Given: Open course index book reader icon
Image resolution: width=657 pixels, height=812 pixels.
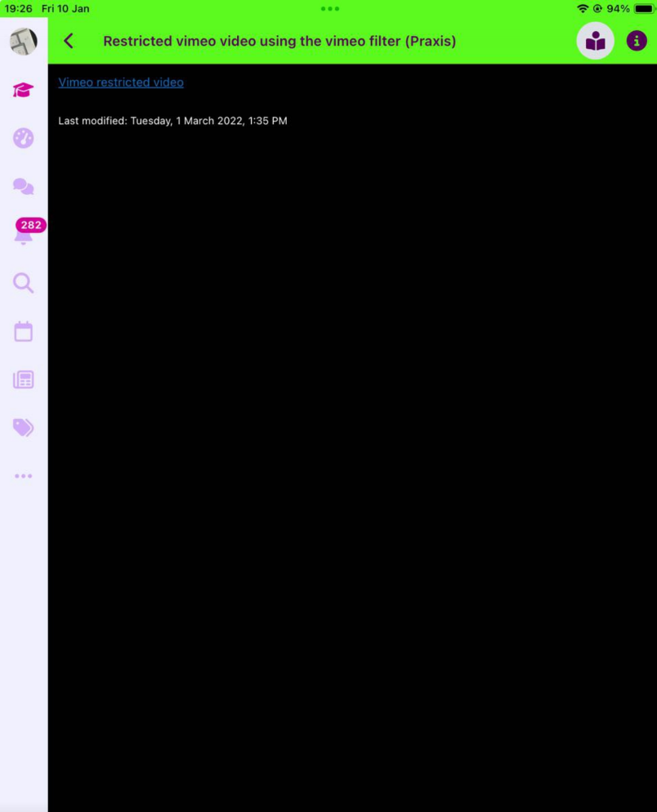Looking at the screenshot, I should [x=596, y=41].
